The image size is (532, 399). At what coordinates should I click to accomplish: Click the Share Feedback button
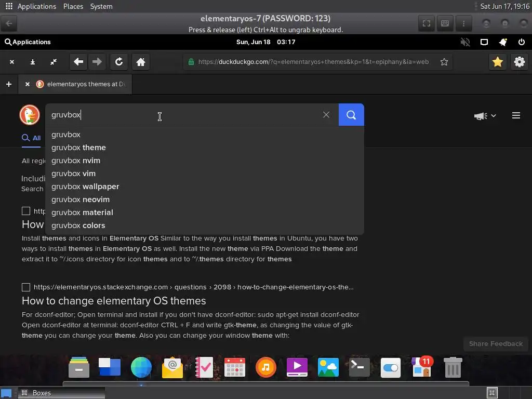point(496,344)
